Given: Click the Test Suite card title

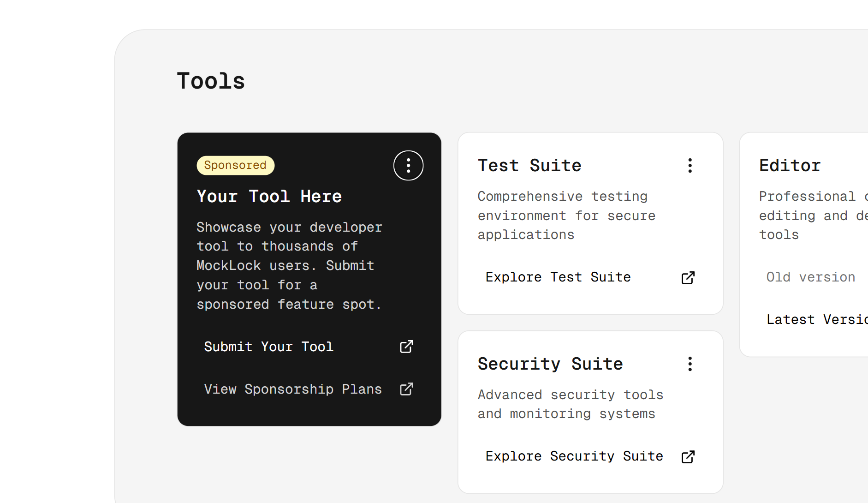Looking at the screenshot, I should (x=529, y=166).
